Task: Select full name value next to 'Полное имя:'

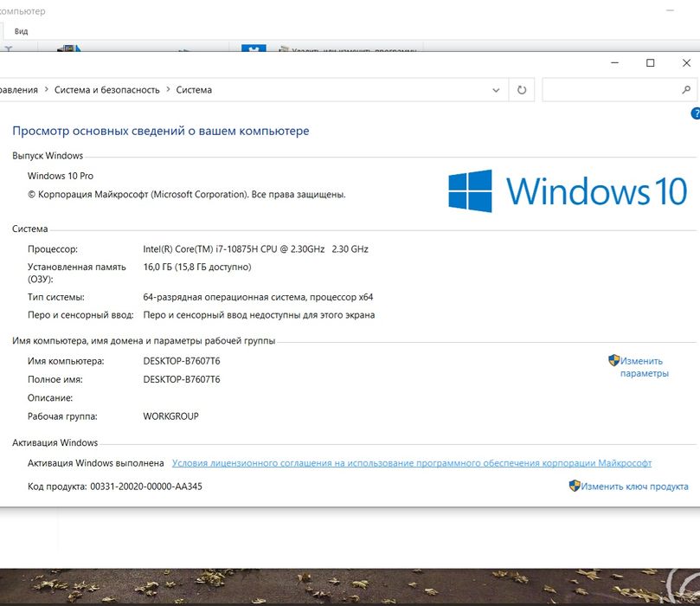Action: (182, 379)
